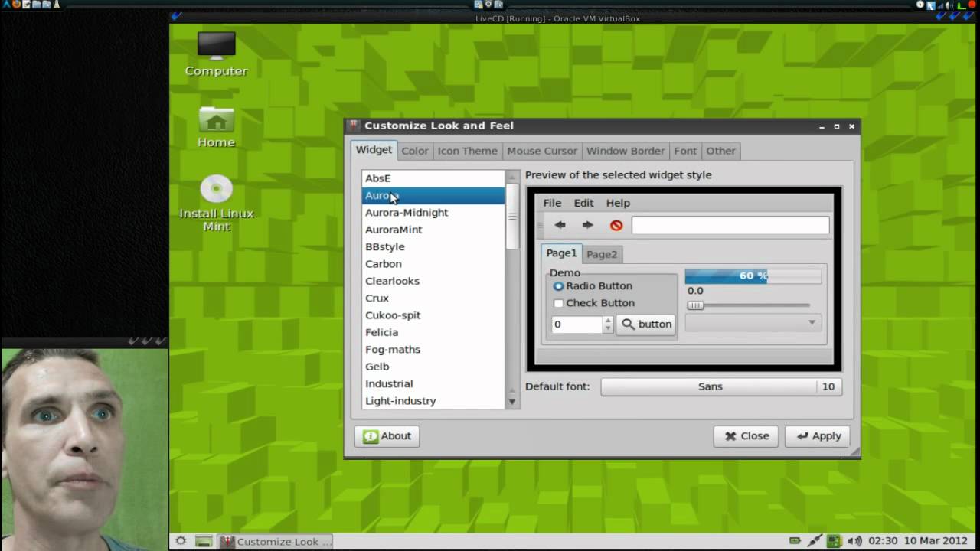Open the host Arch menu icon
980x551 pixels.
point(6,5)
